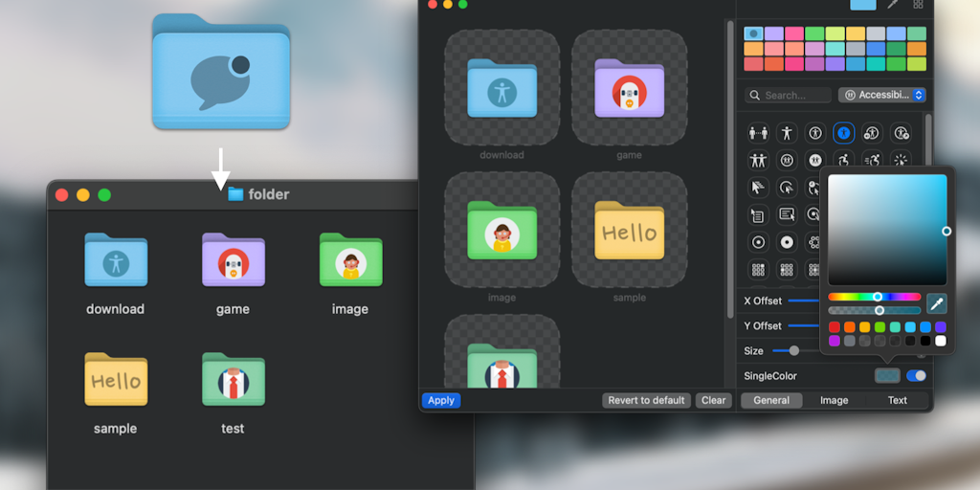The height and width of the screenshot is (490, 980).
Task: Pick the cursor with motion lines symbol
Action: pos(758,187)
